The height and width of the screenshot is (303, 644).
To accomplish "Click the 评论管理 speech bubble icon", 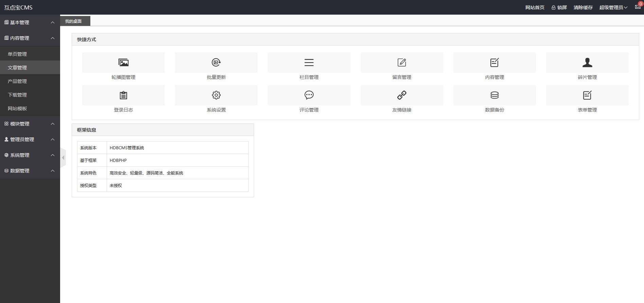I will (x=309, y=95).
